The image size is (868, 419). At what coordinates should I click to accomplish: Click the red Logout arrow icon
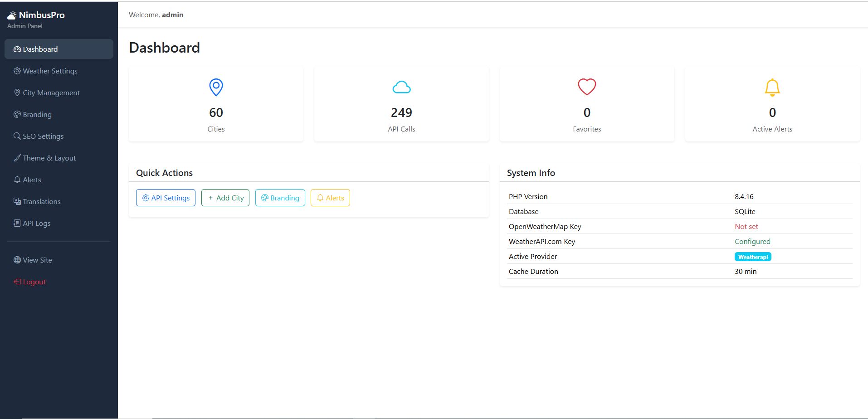click(17, 282)
